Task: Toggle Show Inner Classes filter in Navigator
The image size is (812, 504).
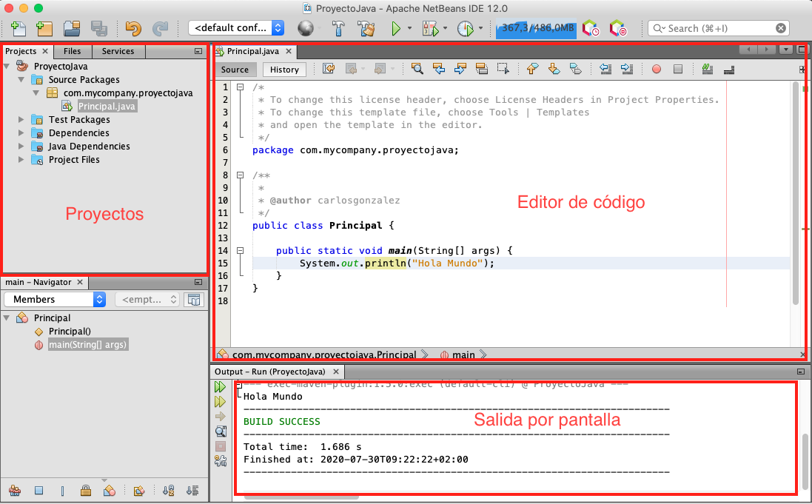Action: (x=110, y=491)
